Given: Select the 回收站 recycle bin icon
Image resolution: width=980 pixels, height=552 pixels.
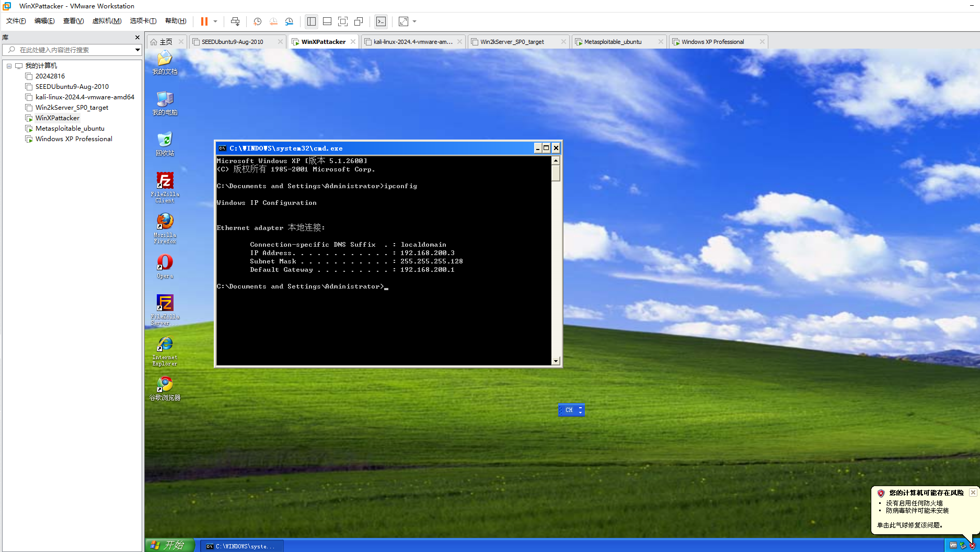Looking at the screenshot, I should (x=165, y=144).
